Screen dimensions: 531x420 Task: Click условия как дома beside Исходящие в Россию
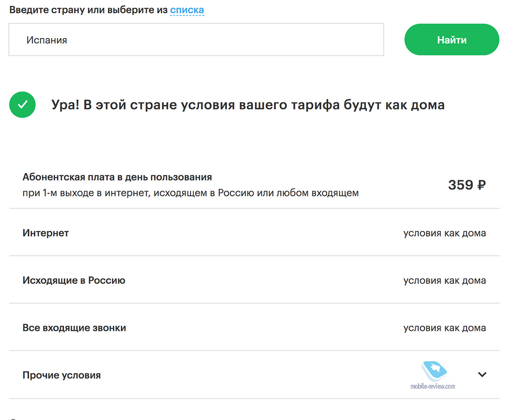(x=444, y=280)
